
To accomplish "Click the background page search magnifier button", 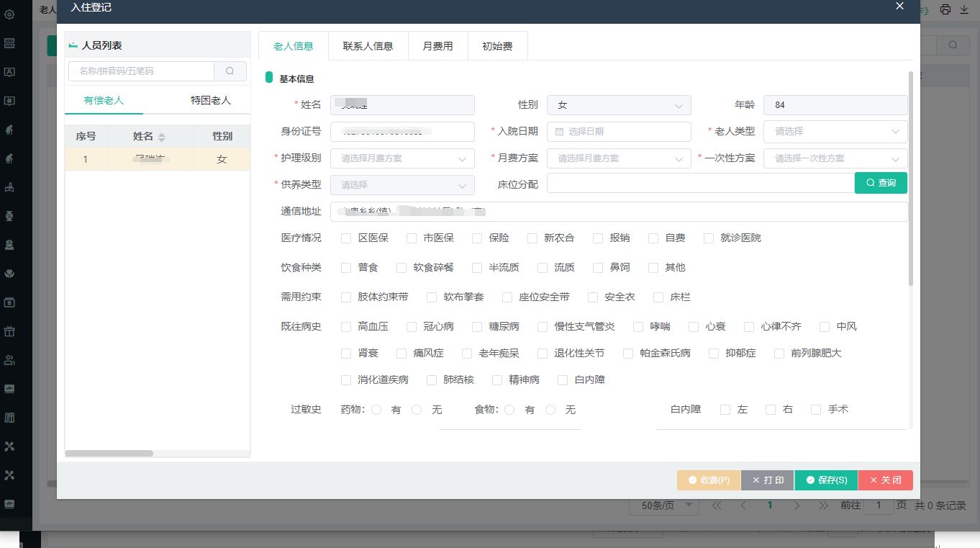I will (x=953, y=45).
